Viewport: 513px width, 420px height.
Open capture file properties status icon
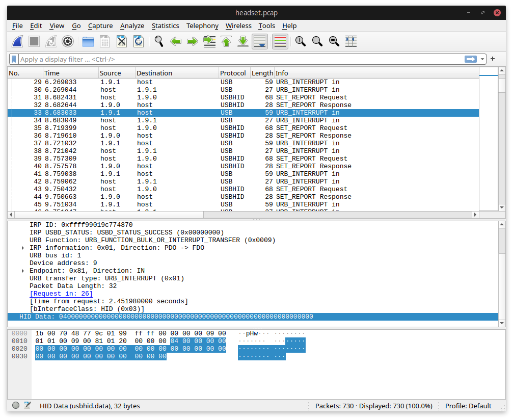(x=28, y=405)
